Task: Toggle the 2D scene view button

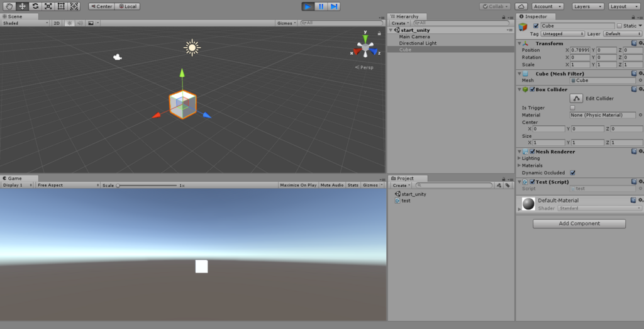Action: click(57, 23)
